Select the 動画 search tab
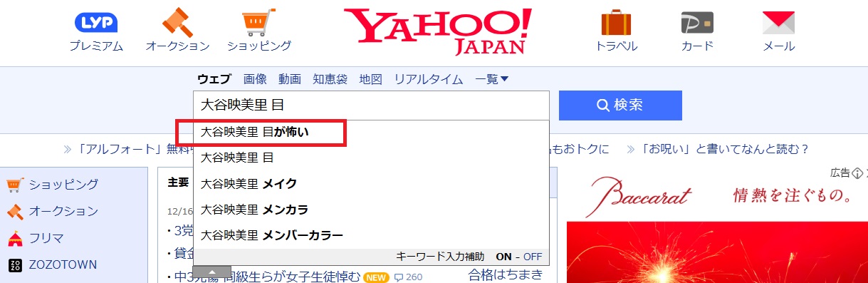 point(290,79)
